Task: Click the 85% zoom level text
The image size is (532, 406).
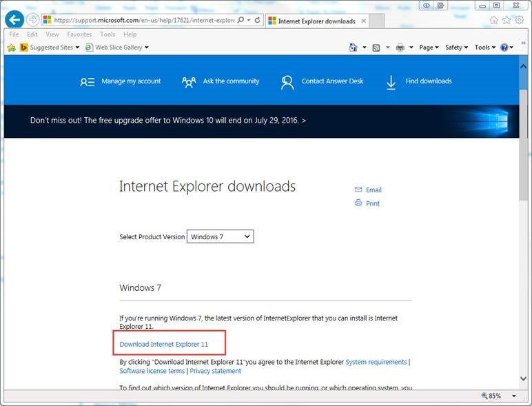Action: pyautogui.click(x=495, y=396)
